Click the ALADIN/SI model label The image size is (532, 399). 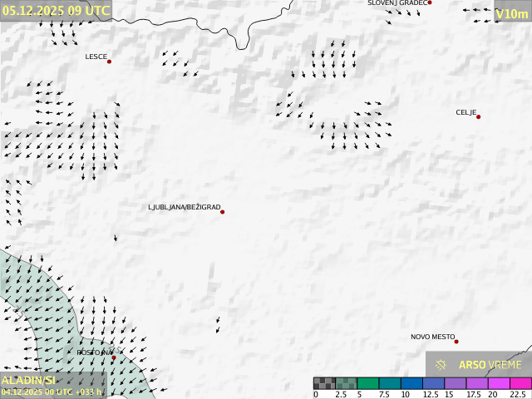27,380
